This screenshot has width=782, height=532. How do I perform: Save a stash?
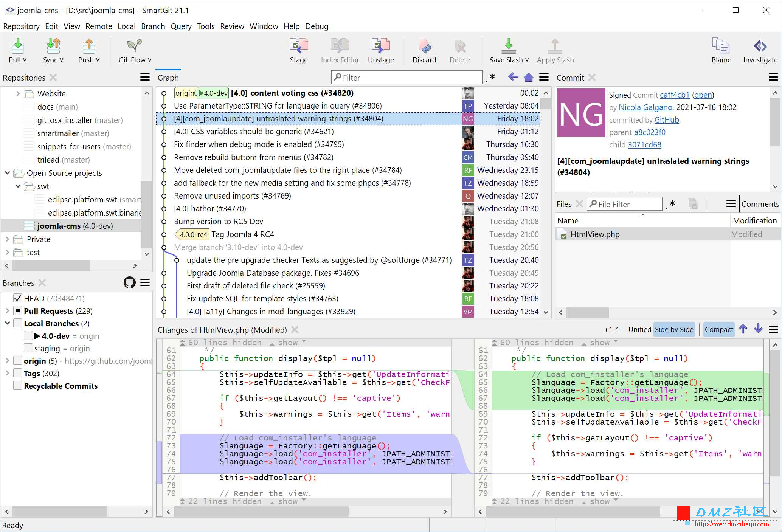point(509,50)
